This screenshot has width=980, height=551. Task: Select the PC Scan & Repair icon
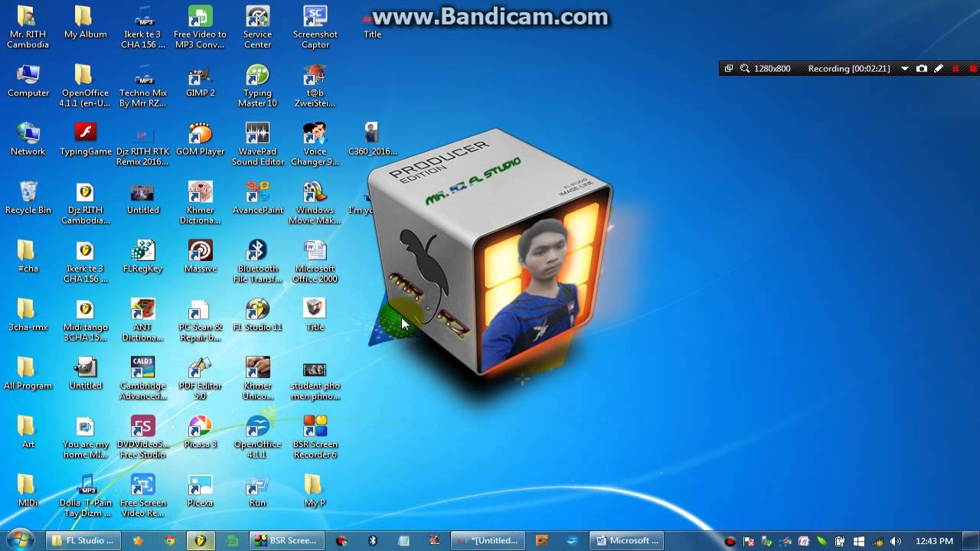[200, 321]
